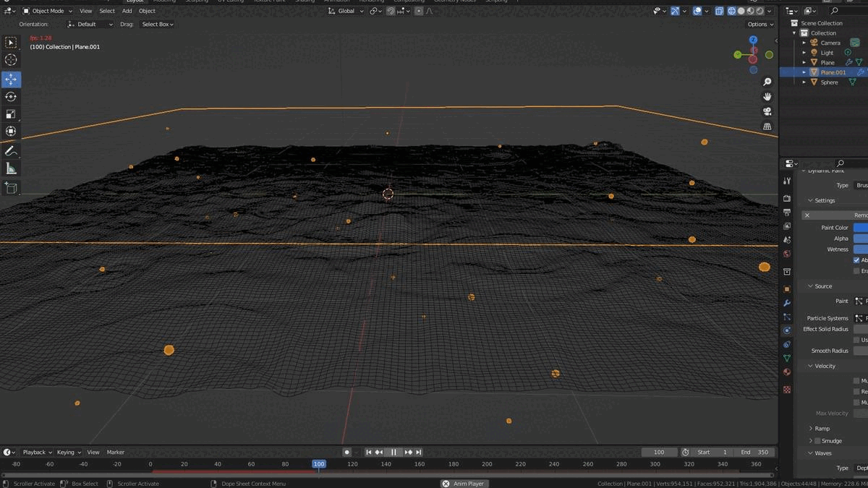Switch to solid viewport shading
Image resolution: width=868 pixels, height=488 pixels.
pos(741,11)
